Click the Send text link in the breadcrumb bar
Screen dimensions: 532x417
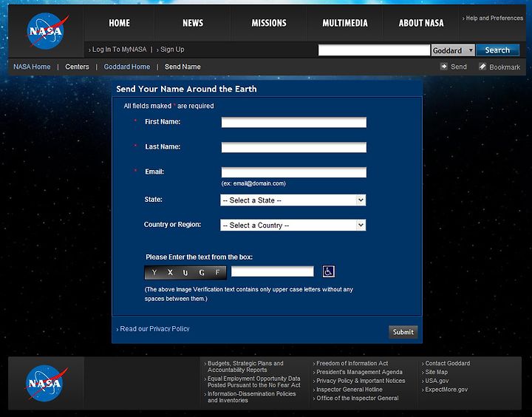pos(458,67)
